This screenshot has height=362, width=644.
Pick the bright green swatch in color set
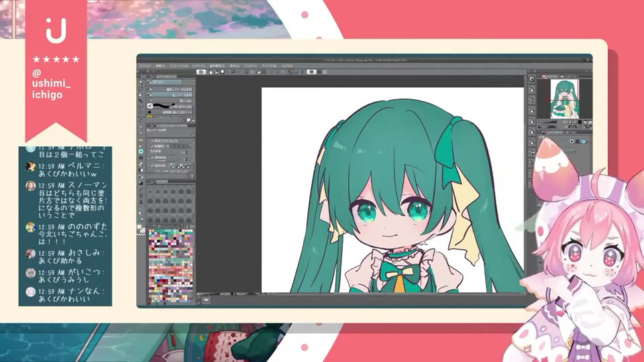(156, 280)
